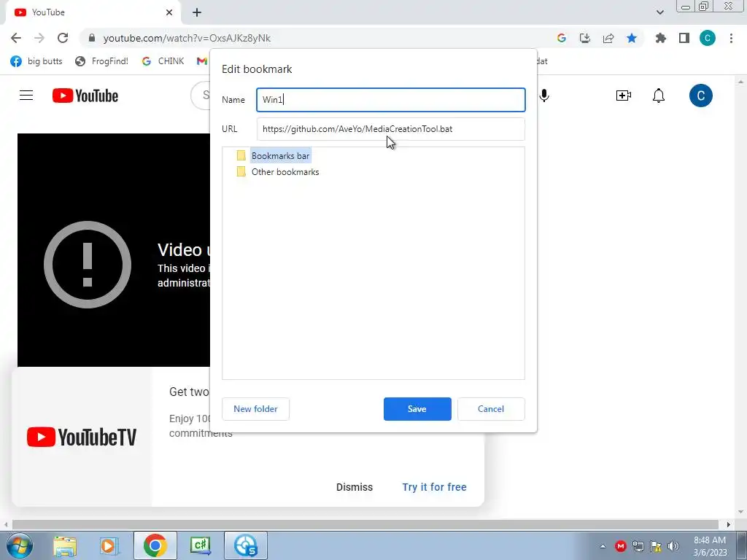Click 'Try it for free'
Viewport: 747px width, 560px height.
tap(435, 487)
